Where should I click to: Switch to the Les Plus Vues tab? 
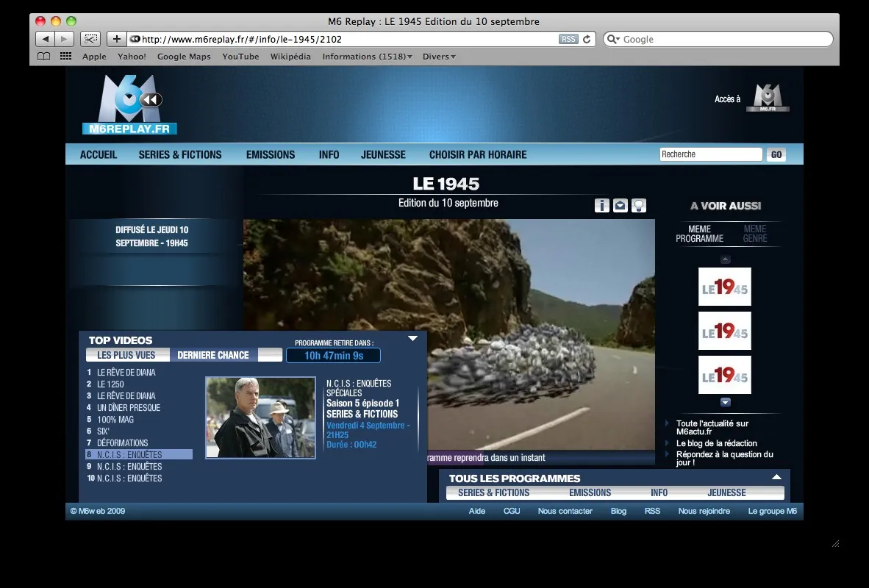point(126,355)
